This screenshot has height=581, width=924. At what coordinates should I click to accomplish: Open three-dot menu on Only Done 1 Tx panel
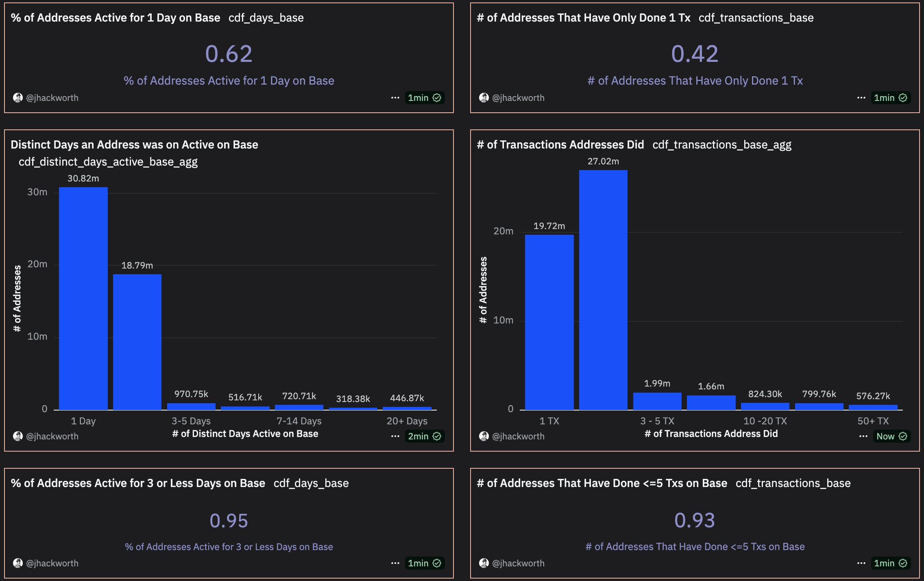point(861,98)
